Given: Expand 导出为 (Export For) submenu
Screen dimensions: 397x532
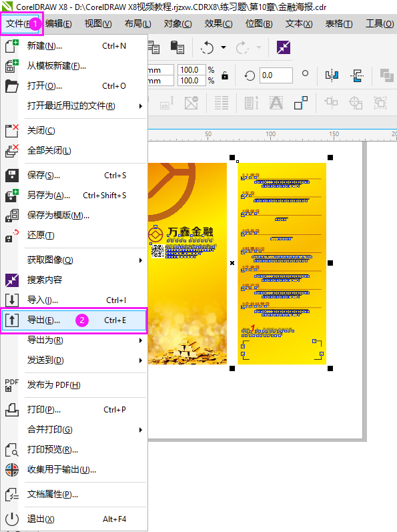Looking at the screenshot, I should coord(74,340).
